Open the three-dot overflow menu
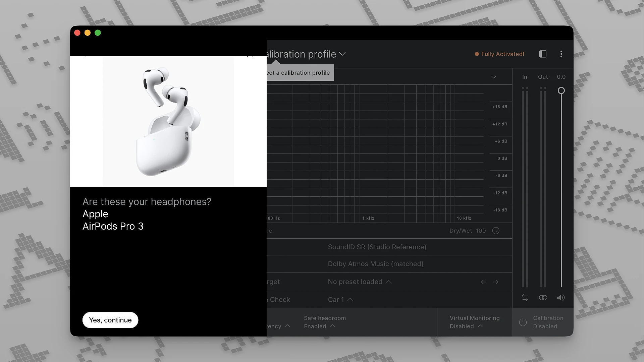The height and width of the screenshot is (362, 644). pos(561,54)
